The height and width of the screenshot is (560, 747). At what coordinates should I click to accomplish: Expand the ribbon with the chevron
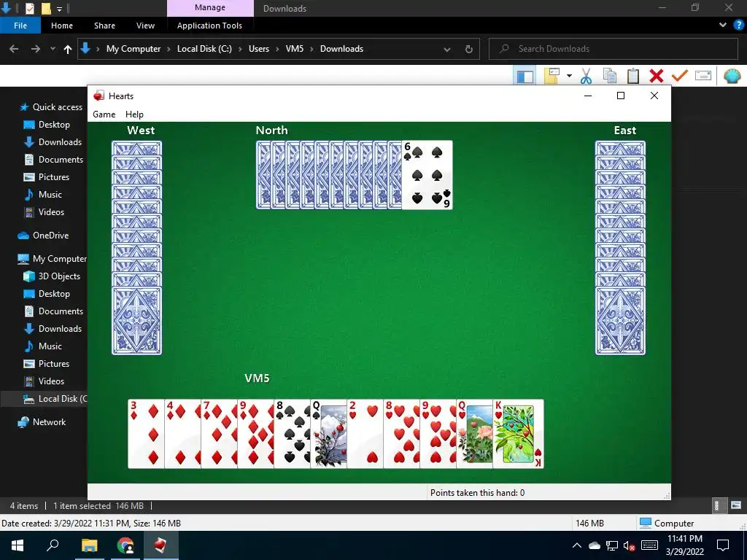coord(723,25)
